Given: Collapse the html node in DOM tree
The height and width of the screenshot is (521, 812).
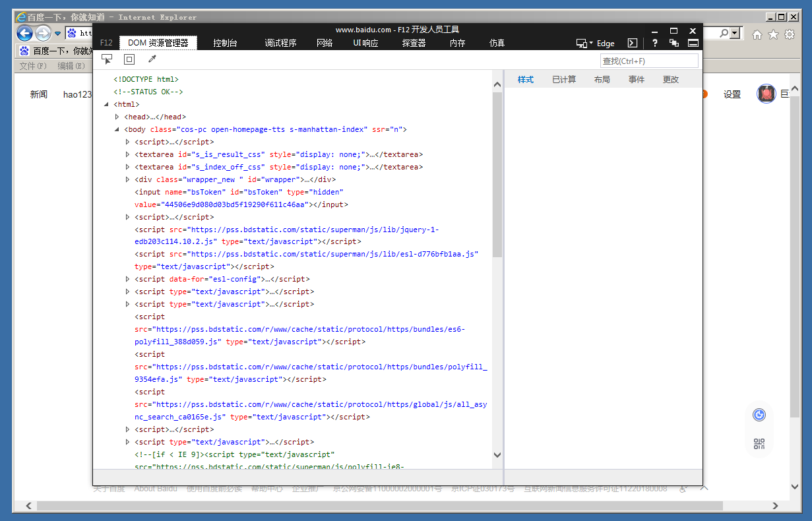Looking at the screenshot, I should pyautogui.click(x=107, y=104).
